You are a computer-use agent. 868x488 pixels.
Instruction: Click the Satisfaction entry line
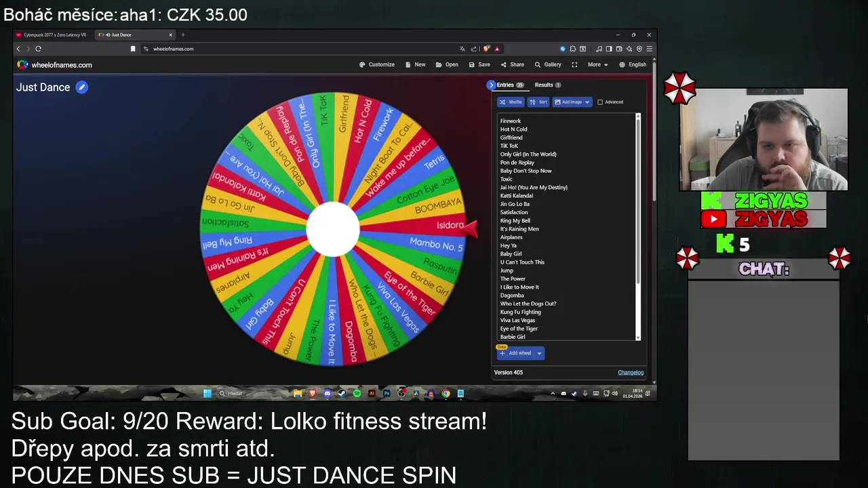pyautogui.click(x=514, y=212)
